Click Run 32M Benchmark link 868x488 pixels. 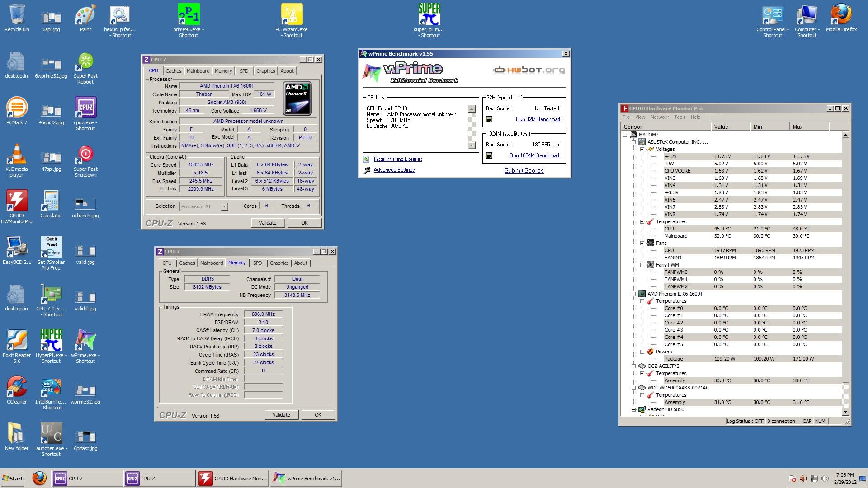[538, 119]
